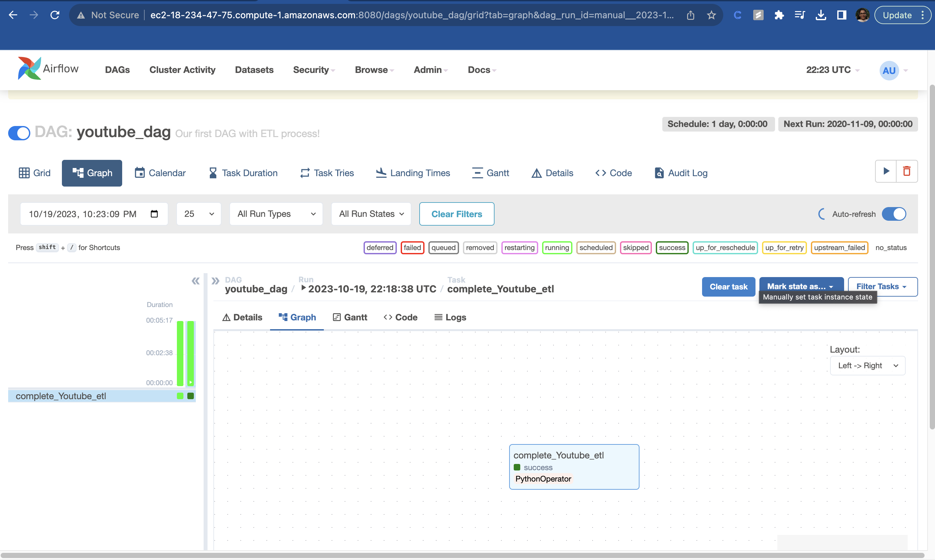This screenshot has width=935, height=560.
Task: Open the Landing Times view
Action: click(412, 173)
